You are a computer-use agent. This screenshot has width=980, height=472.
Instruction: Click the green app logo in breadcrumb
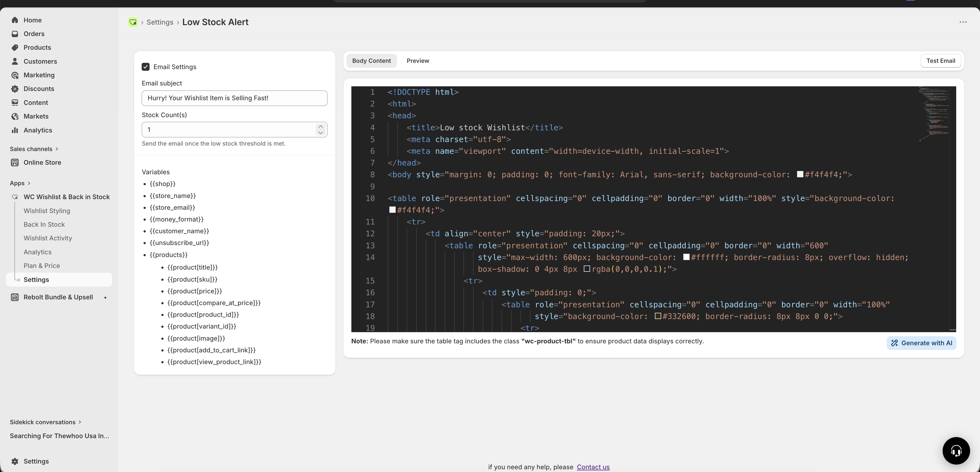133,22
